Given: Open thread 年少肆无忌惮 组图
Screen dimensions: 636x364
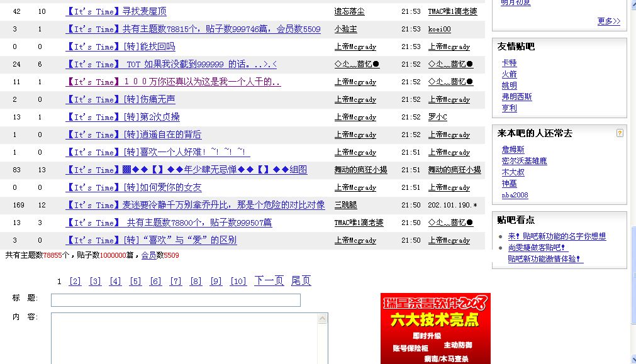Looking at the screenshot, I should click(x=187, y=170).
